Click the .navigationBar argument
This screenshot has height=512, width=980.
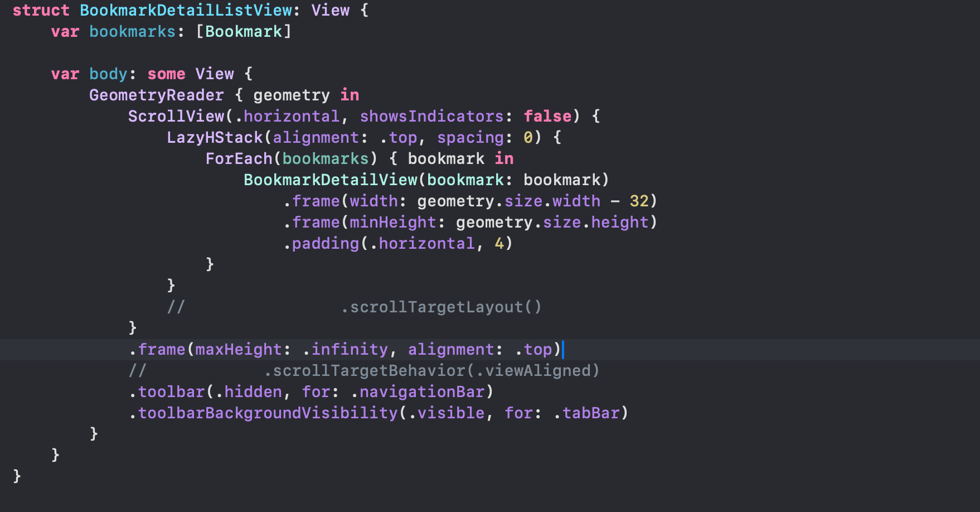click(421, 392)
